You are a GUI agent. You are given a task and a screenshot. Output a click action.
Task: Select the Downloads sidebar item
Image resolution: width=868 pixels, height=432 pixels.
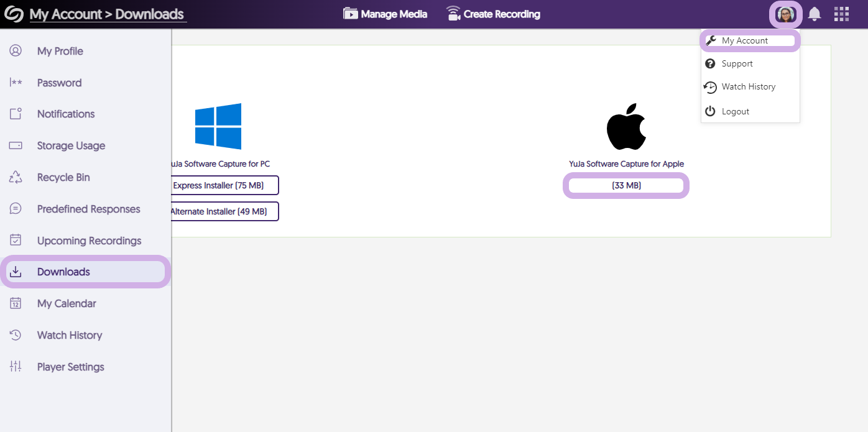pyautogui.click(x=85, y=272)
